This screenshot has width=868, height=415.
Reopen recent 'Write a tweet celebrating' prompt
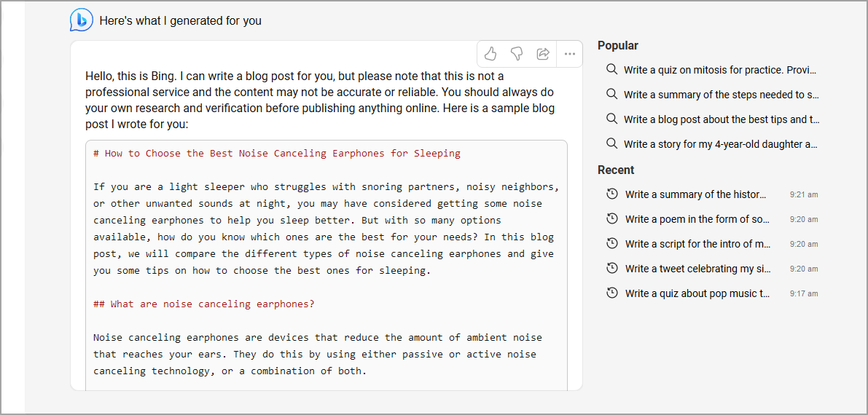point(697,269)
